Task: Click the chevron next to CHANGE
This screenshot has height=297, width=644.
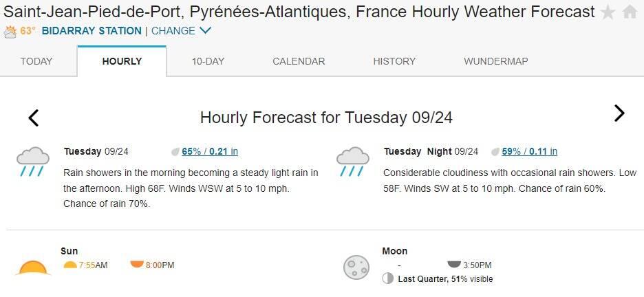Action: pos(205,30)
